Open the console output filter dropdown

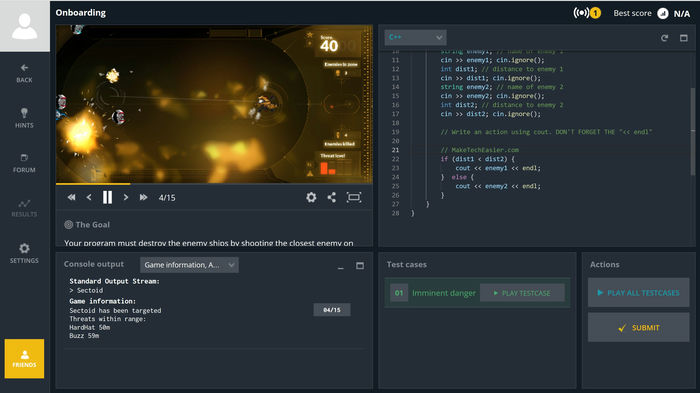(189, 265)
